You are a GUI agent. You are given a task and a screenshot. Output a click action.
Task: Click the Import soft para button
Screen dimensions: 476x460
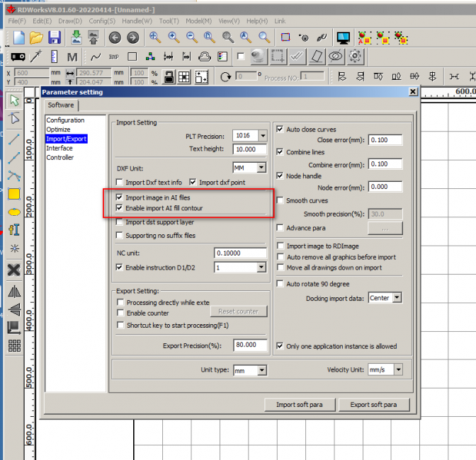point(298,405)
